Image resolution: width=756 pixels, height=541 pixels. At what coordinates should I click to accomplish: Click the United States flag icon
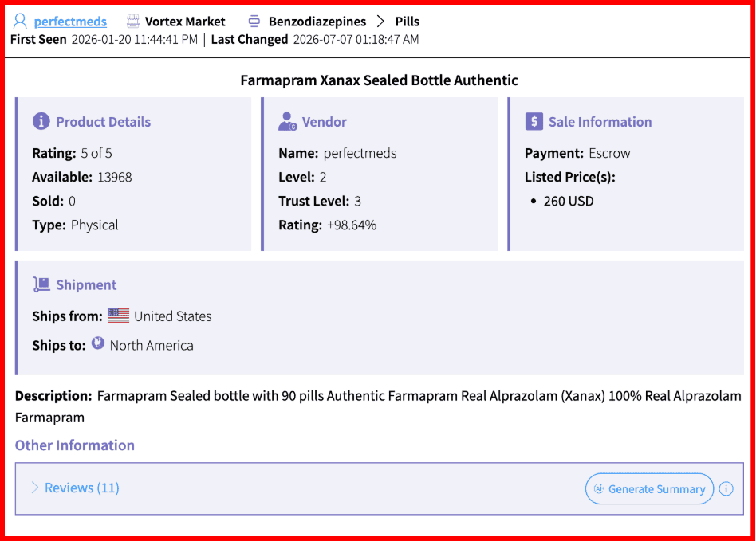pyautogui.click(x=118, y=316)
